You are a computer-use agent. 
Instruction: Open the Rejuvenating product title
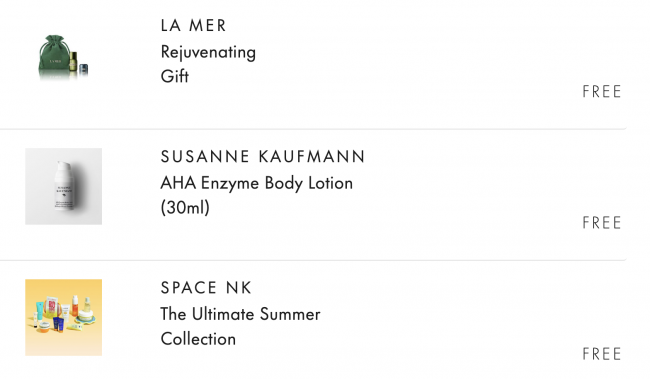(208, 53)
